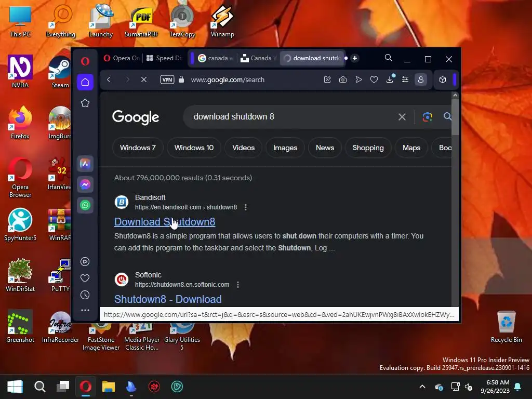The image size is (532, 399).
Task: Add page to bookmarks with the heart icon
Action: [x=374, y=79]
